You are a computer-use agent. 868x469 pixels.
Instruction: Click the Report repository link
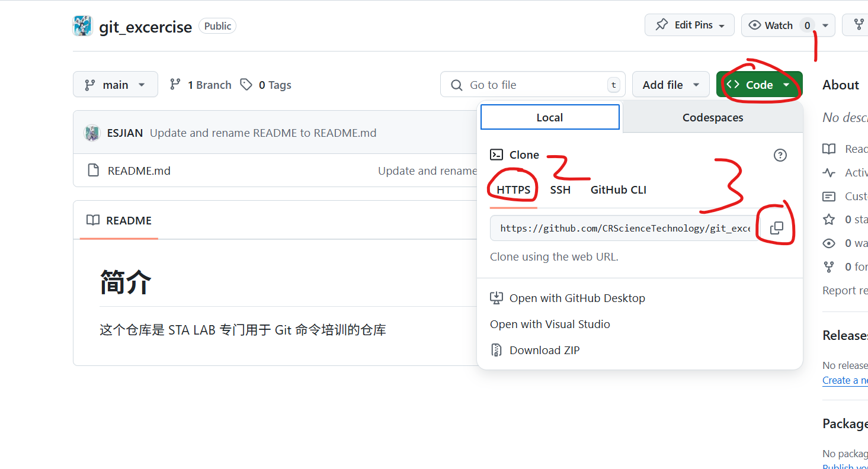pos(845,290)
